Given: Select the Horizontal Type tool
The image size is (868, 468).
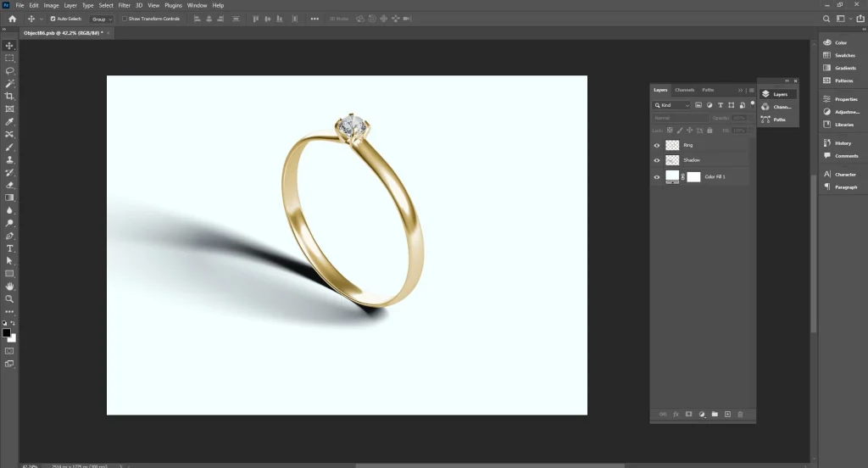Looking at the screenshot, I should click(x=9, y=248).
